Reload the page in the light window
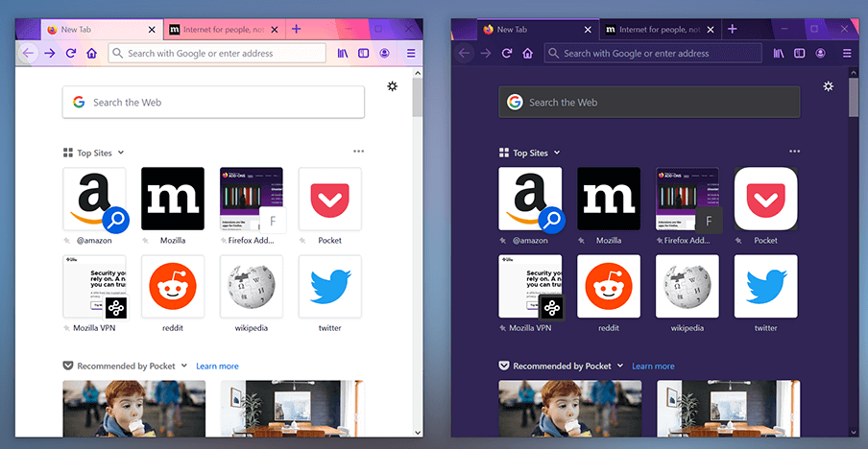 (x=71, y=53)
